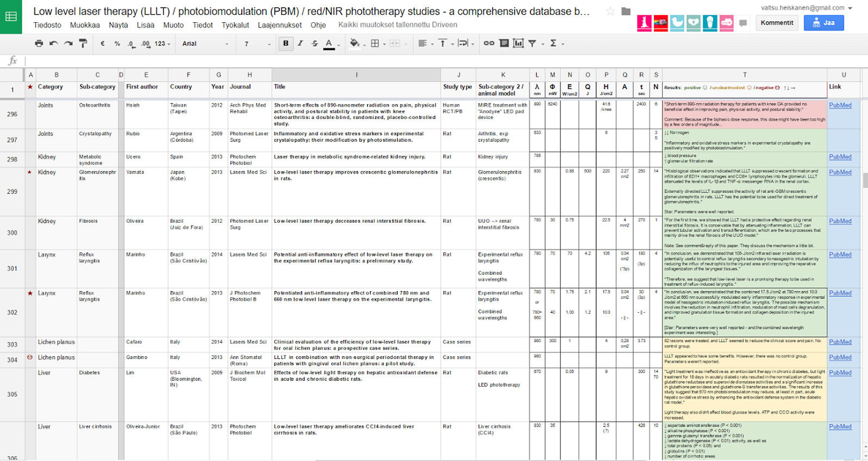Select the paint format roller tool
The height and width of the screenshot is (461, 868).
tap(83, 43)
